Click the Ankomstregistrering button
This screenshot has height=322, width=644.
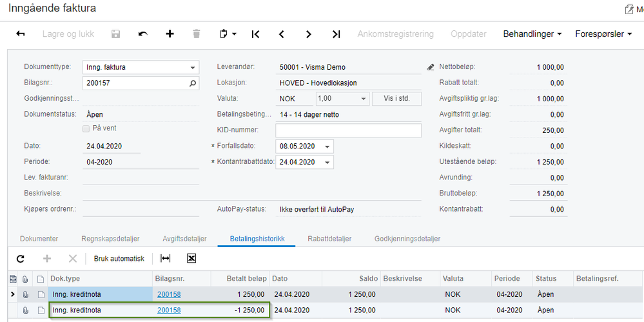(396, 34)
